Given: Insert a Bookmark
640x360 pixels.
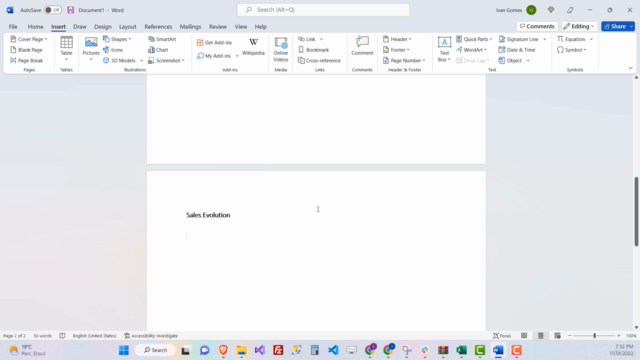Looking at the screenshot, I should tap(313, 50).
